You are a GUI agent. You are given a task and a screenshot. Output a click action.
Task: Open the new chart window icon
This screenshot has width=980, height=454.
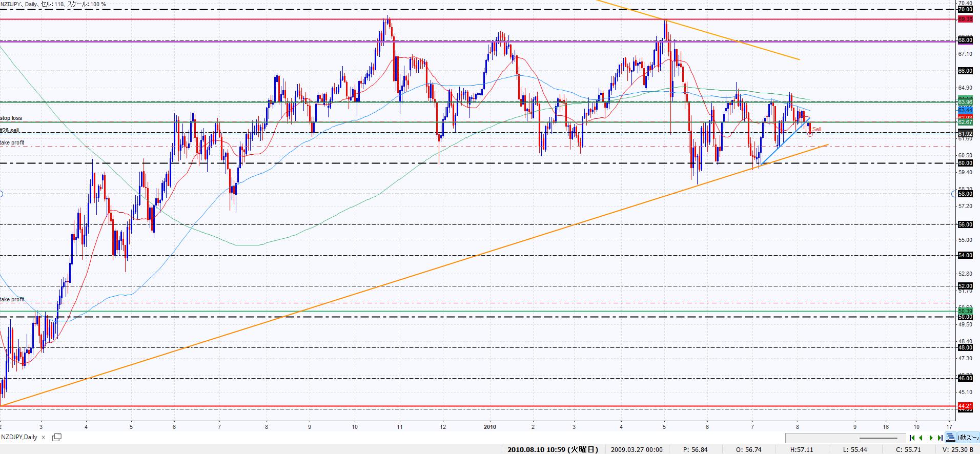pyautogui.click(x=57, y=437)
